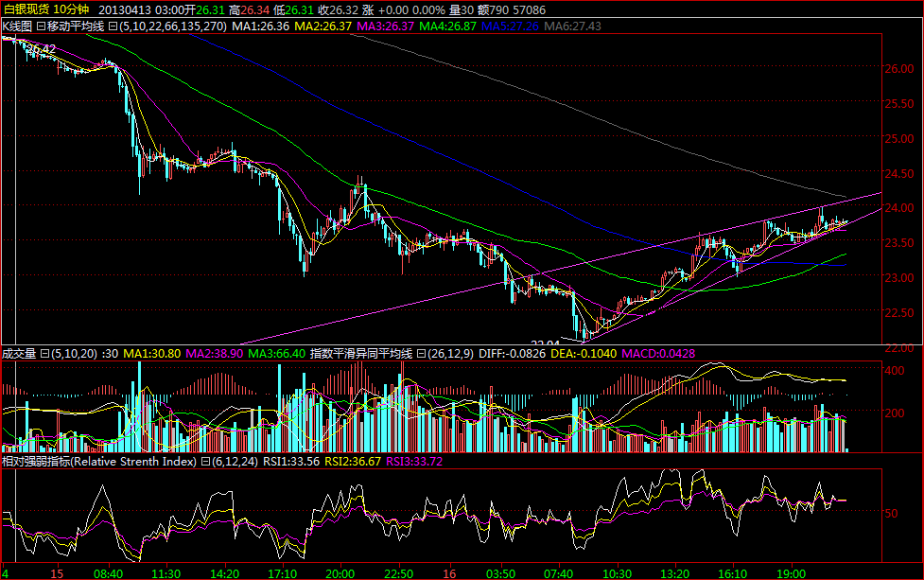Viewport: 924px width, 580px height.
Task: Click the green MA4:26.87 legend
Action: [448, 26]
